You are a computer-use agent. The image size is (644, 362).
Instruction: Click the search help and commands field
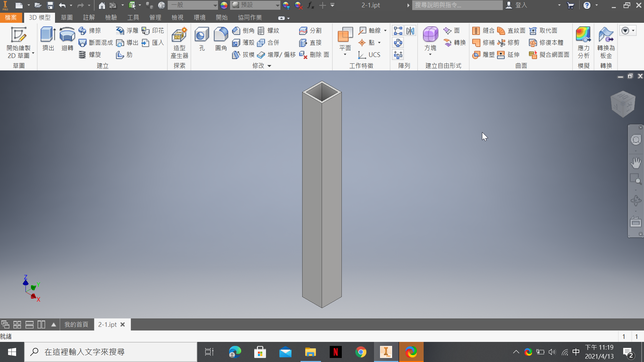[457, 5]
